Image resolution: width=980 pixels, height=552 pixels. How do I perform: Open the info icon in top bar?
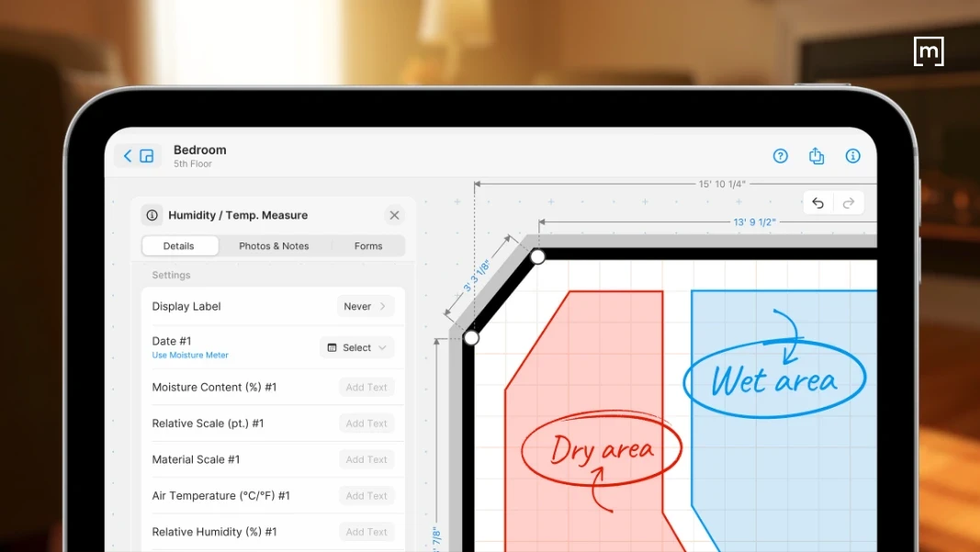tap(852, 155)
